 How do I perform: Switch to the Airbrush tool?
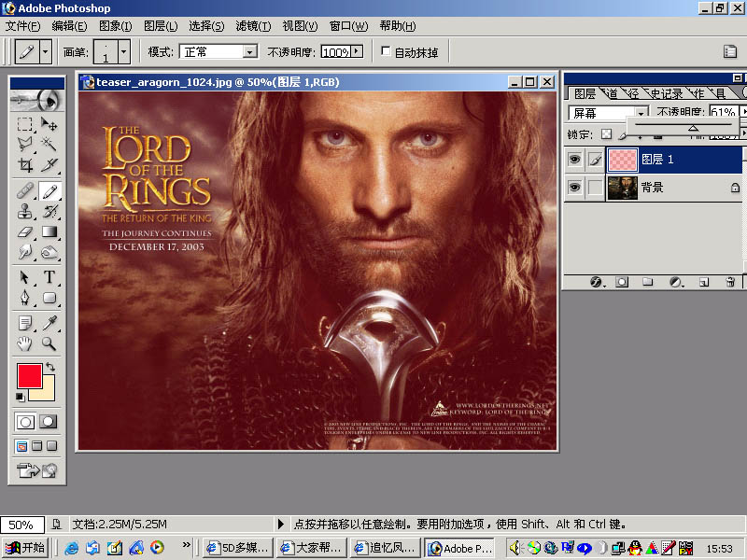coord(25,191)
